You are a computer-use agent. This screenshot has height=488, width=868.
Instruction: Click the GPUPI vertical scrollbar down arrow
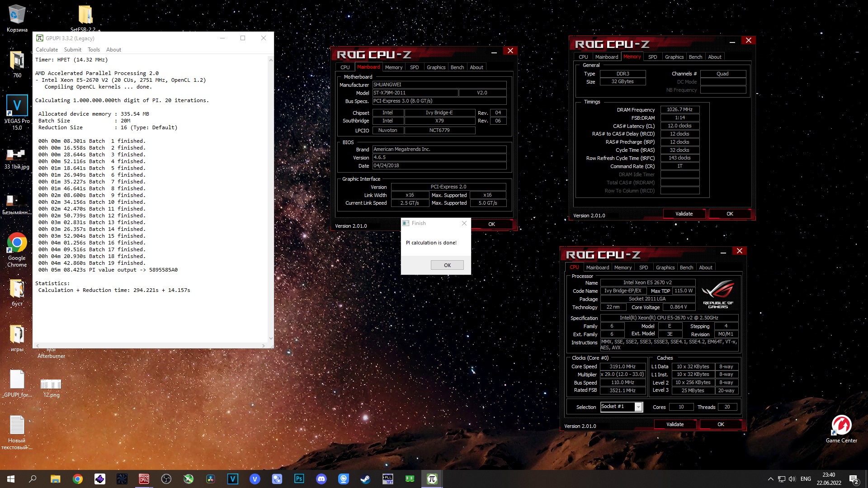(271, 338)
